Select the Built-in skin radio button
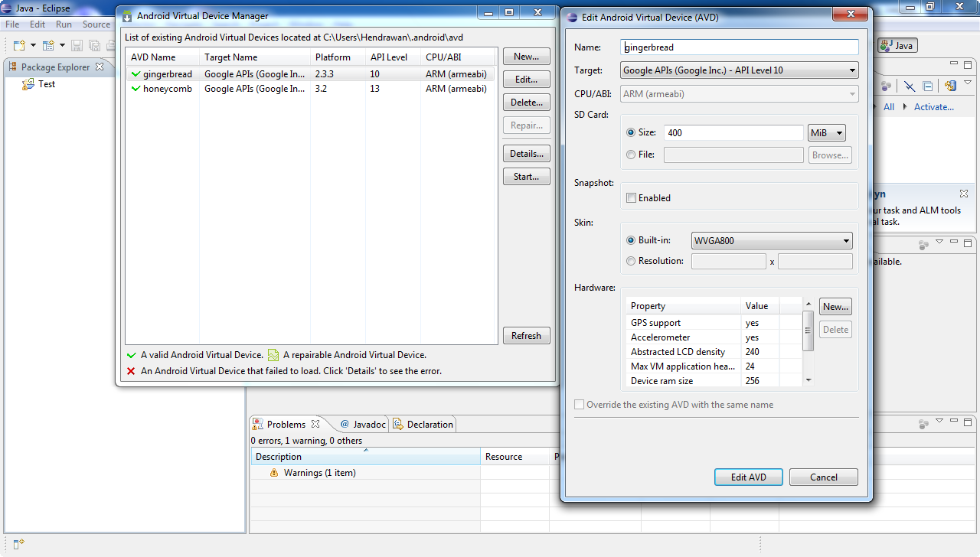The width and height of the screenshot is (980, 557). coord(631,240)
